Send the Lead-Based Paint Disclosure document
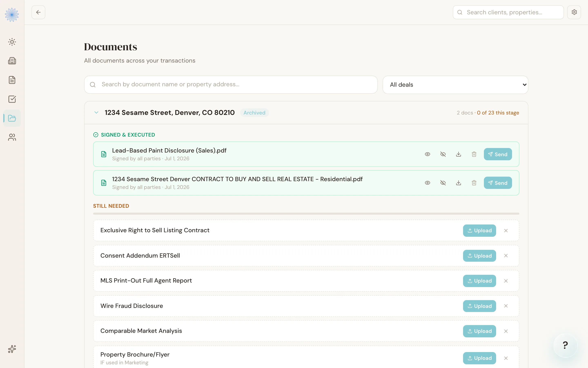This screenshot has width=588, height=368. 498,154
